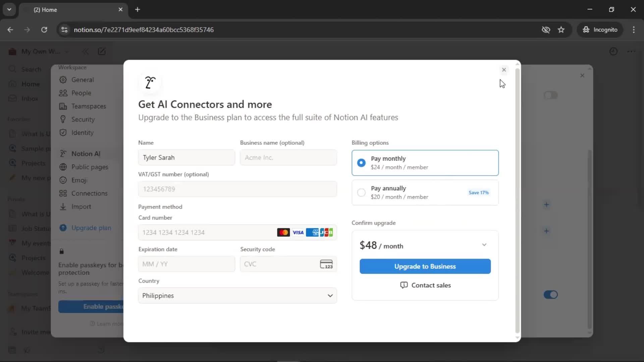Click the Upgrade to Business button
The image size is (644, 362).
coord(425,266)
